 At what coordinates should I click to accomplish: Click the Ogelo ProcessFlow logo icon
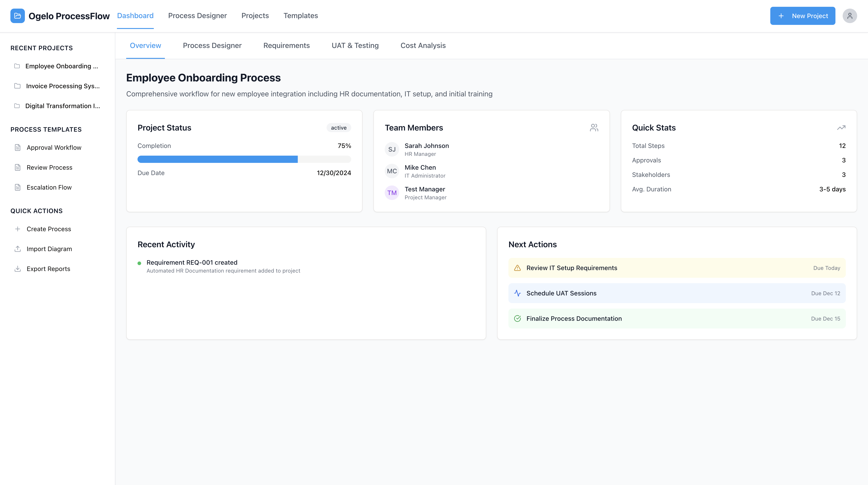pyautogui.click(x=17, y=16)
